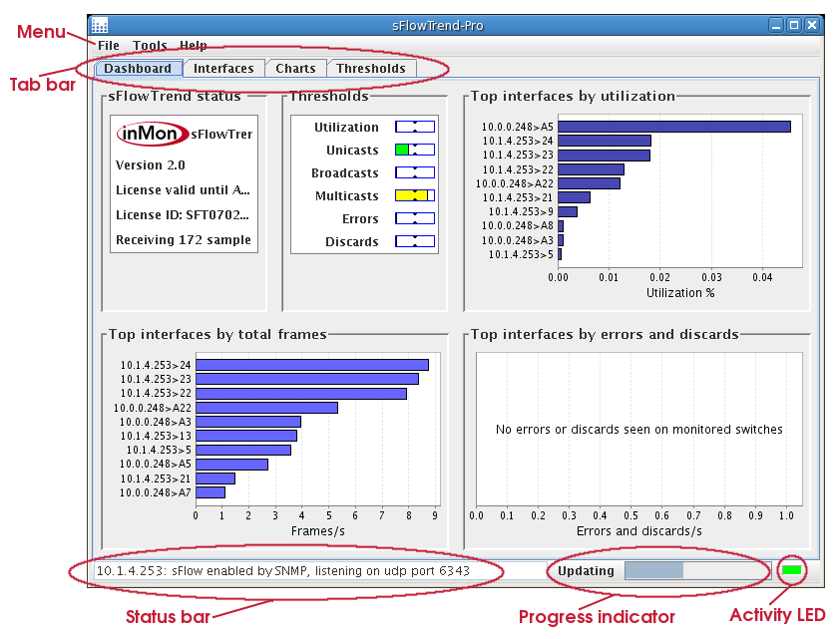
Task: Click the 'Unicasts' threshold label
Action: click(x=352, y=151)
